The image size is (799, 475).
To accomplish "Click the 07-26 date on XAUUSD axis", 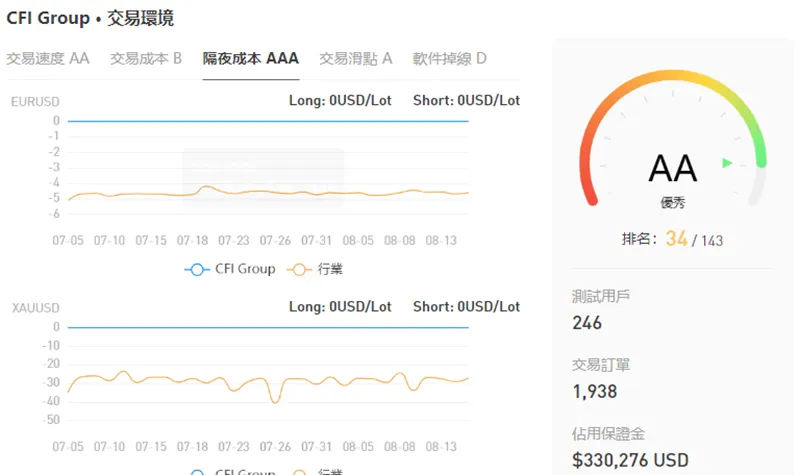I will (x=275, y=446).
